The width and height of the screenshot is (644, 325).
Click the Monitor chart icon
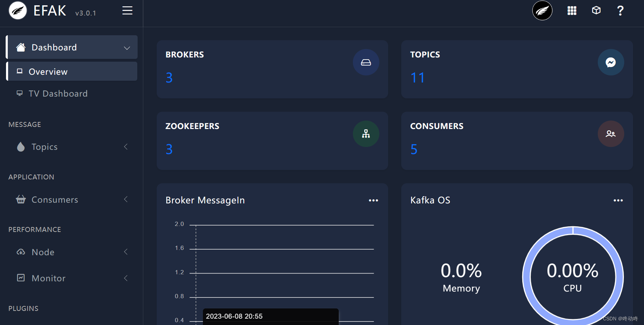[x=21, y=278]
